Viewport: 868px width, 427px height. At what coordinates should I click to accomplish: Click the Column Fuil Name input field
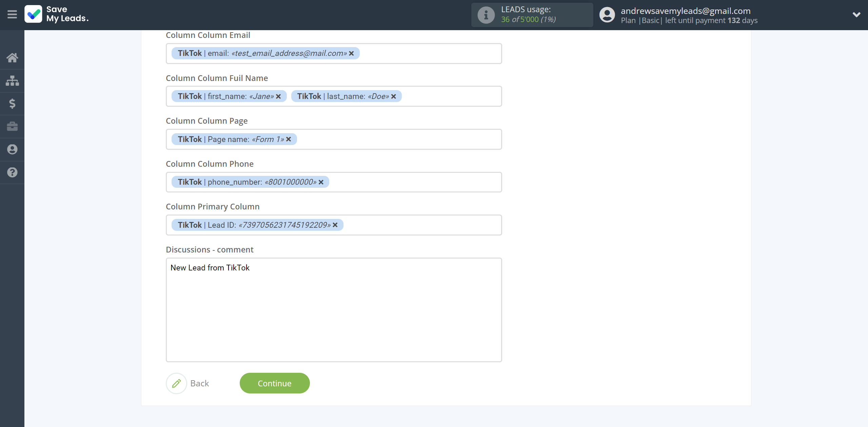click(334, 96)
